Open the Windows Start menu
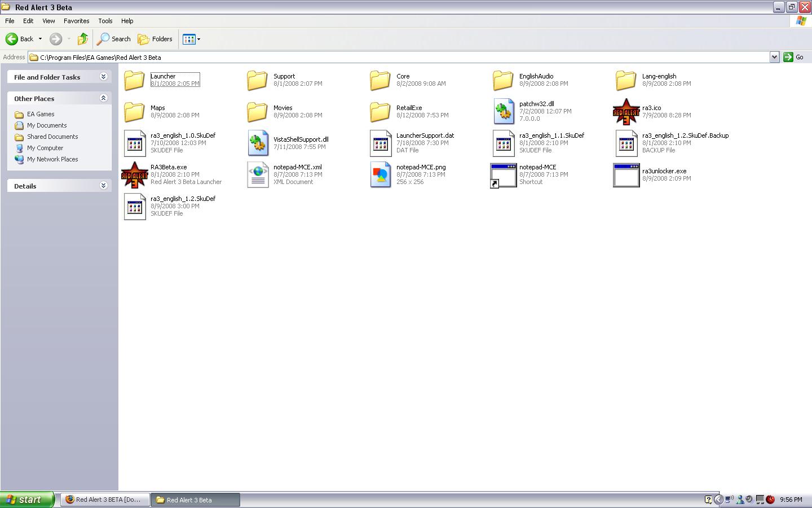The height and width of the screenshot is (508, 812). coord(28,500)
